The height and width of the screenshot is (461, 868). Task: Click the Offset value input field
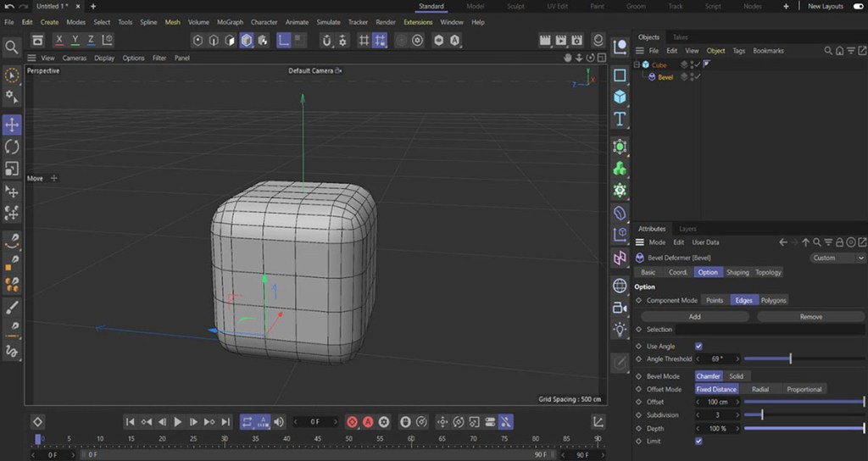point(717,402)
